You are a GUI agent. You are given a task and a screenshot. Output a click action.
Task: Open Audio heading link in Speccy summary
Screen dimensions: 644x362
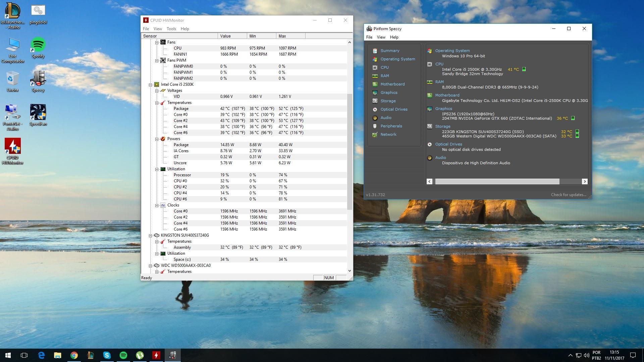[x=441, y=158]
